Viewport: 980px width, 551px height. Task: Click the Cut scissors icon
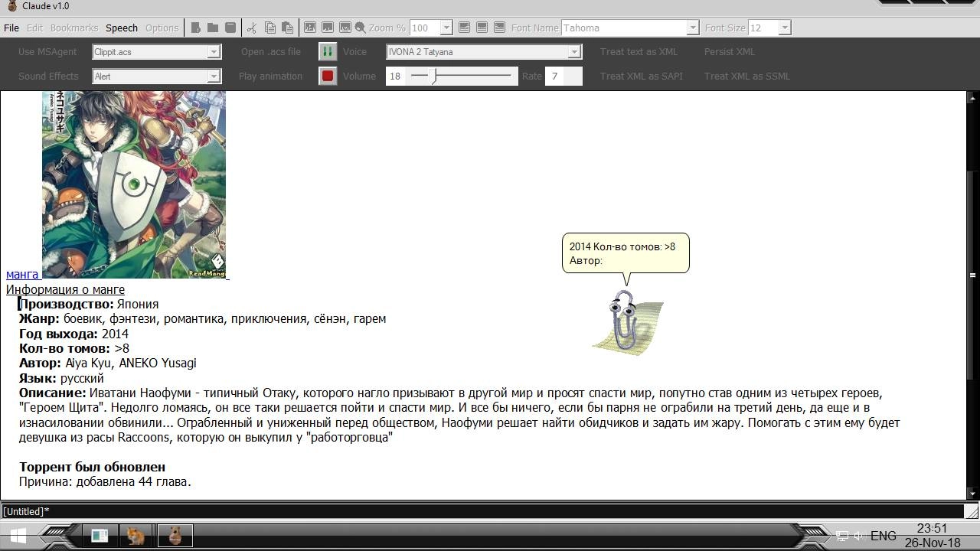point(251,28)
